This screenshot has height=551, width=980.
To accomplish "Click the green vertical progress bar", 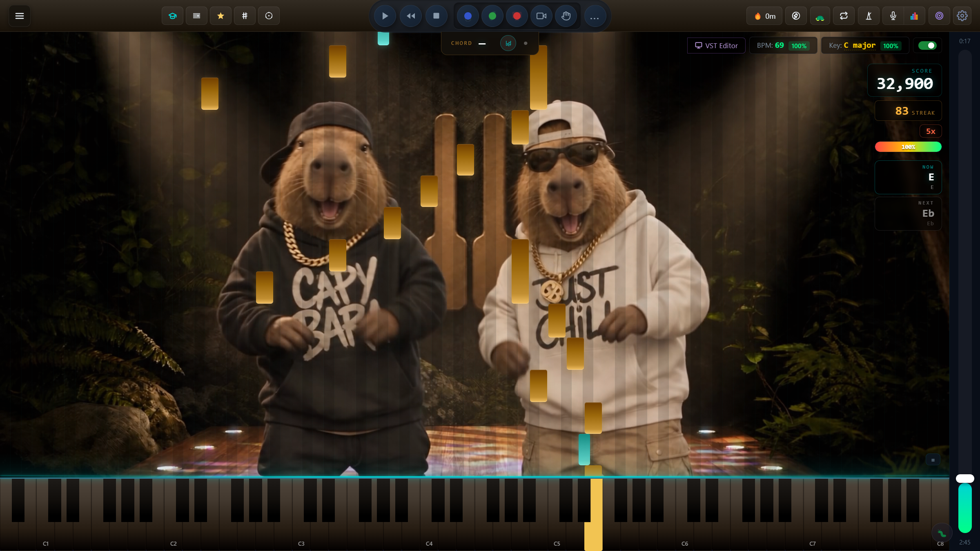I will [965, 508].
